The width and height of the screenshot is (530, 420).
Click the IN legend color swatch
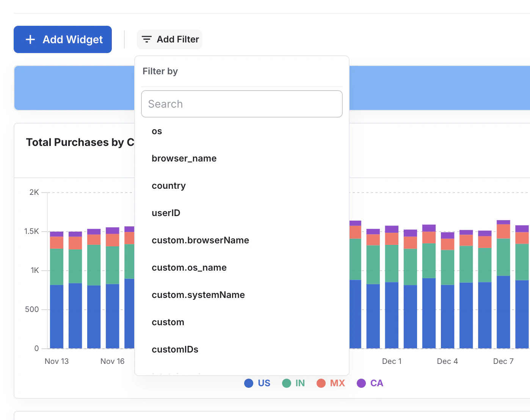point(287,383)
